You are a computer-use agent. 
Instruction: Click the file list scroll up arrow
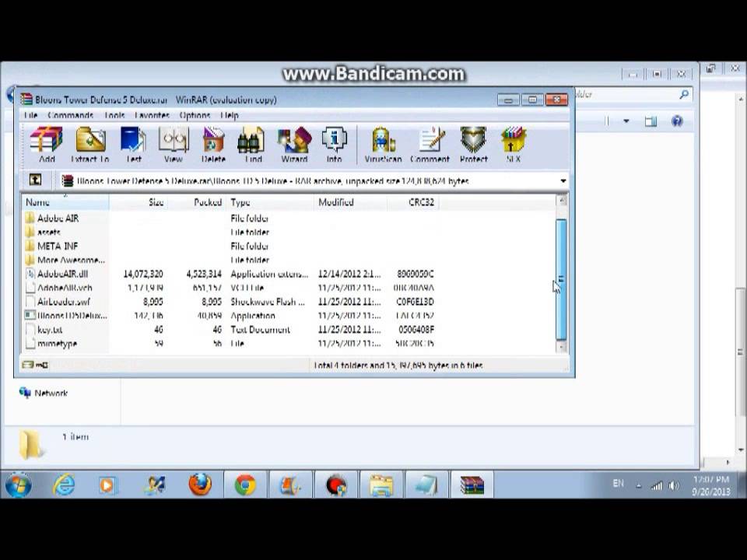coord(562,201)
